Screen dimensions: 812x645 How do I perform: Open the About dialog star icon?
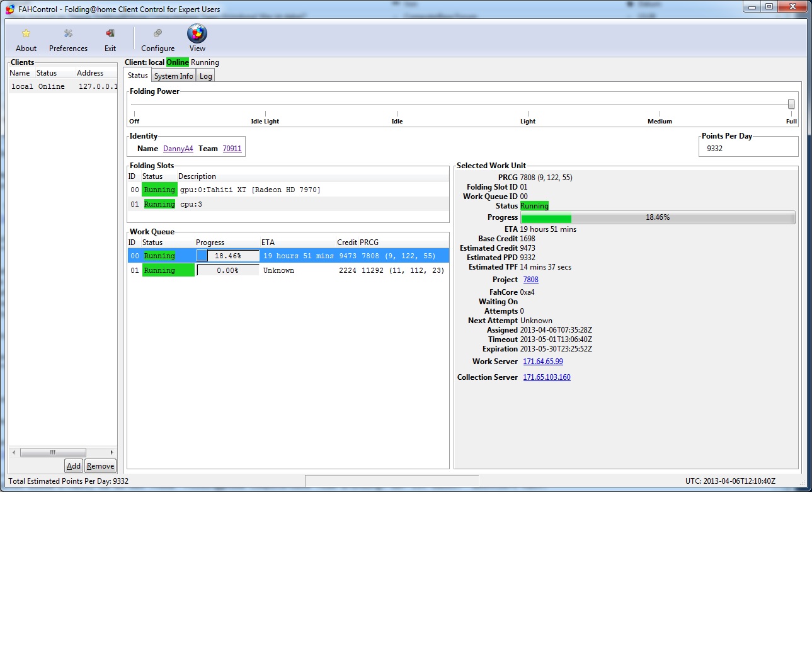pos(26,33)
